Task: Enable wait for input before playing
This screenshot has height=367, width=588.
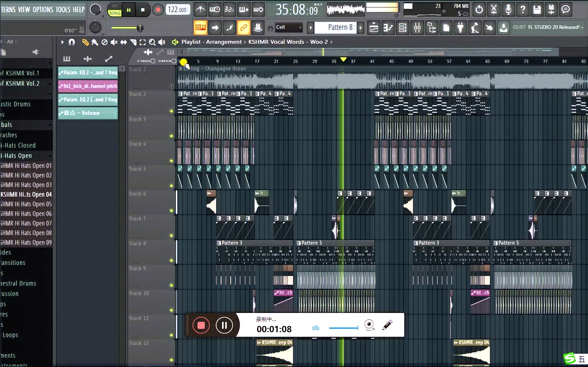Action: click(215, 10)
